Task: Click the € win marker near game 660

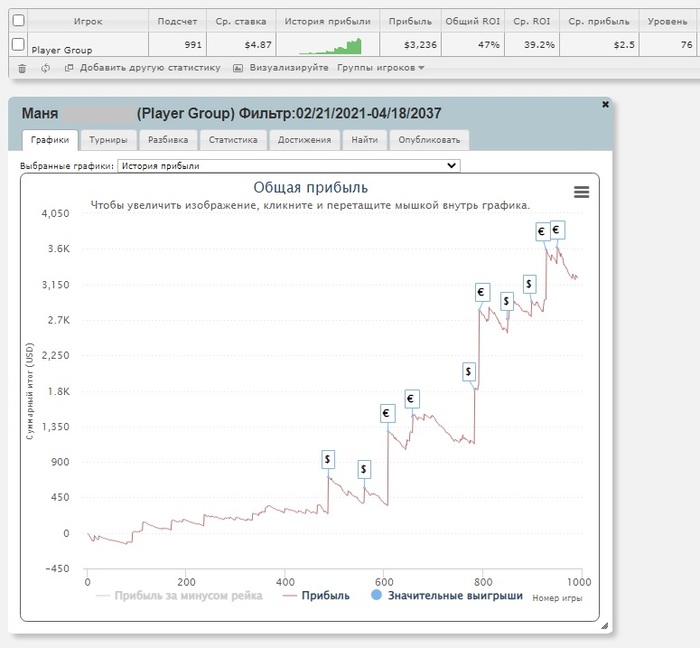Action: pyautogui.click(x=412, y=399)
